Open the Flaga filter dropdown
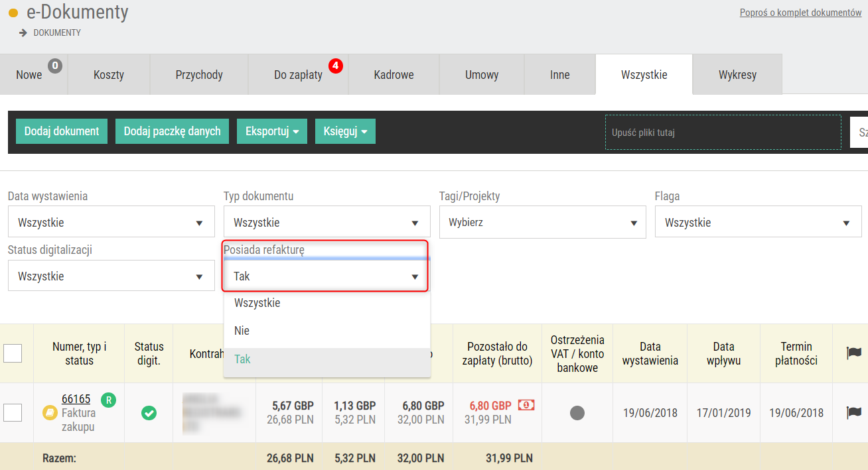 [759, 222]
